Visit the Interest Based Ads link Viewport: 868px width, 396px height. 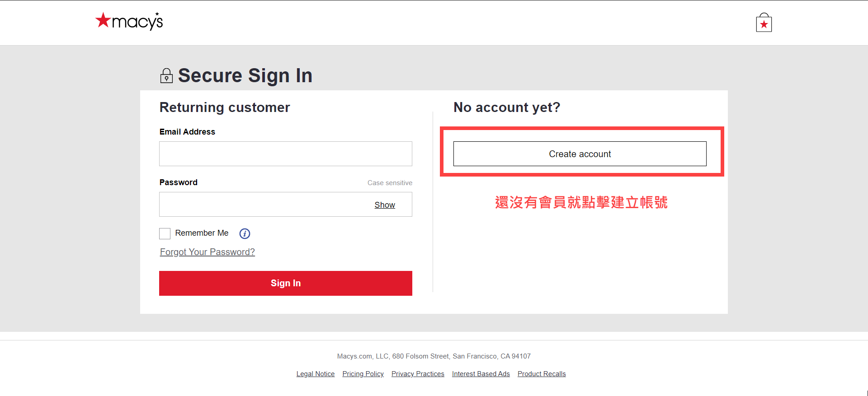(x=481, y=374)
